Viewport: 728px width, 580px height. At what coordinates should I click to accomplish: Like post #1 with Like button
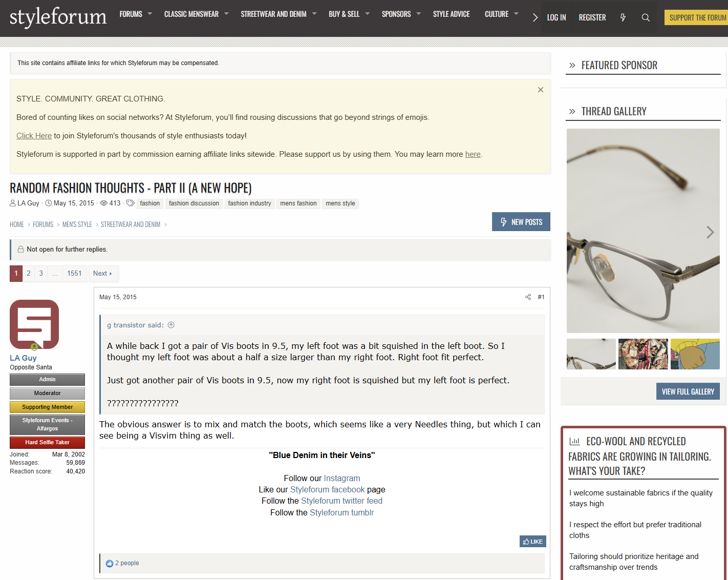click(x=533, y=542)
